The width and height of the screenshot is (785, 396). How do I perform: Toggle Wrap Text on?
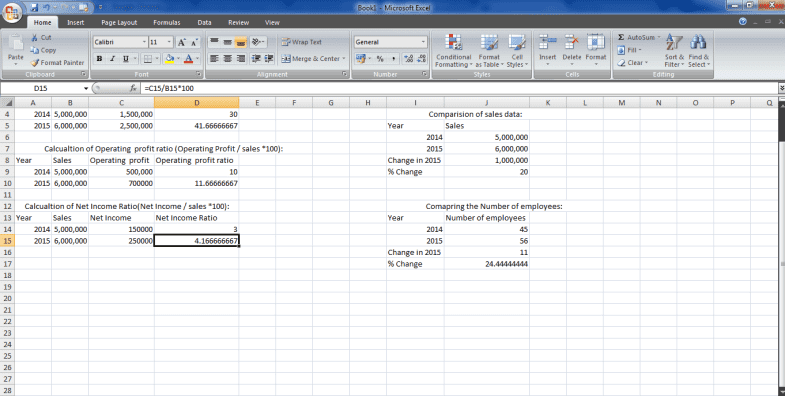(x=301, y=42)
